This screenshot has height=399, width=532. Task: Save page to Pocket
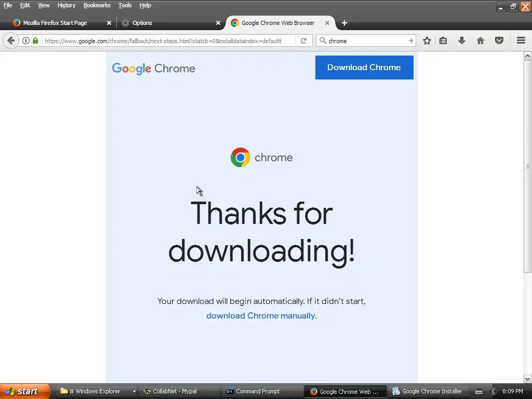click(499, 41)
